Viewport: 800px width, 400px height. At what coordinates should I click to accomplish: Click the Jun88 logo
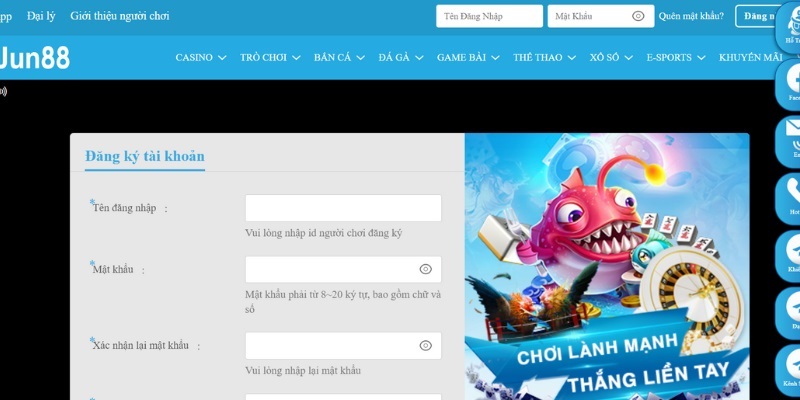[x=34, y=58]
